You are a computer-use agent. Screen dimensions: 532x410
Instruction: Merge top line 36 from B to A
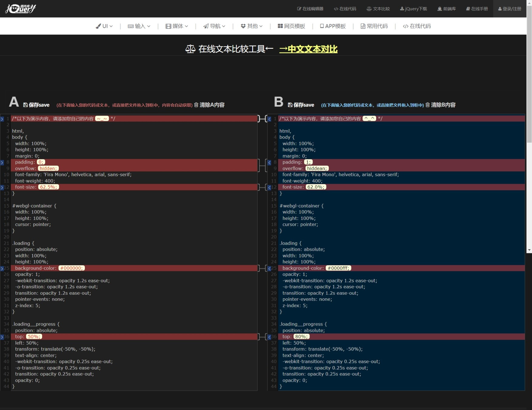coord(269,337)
